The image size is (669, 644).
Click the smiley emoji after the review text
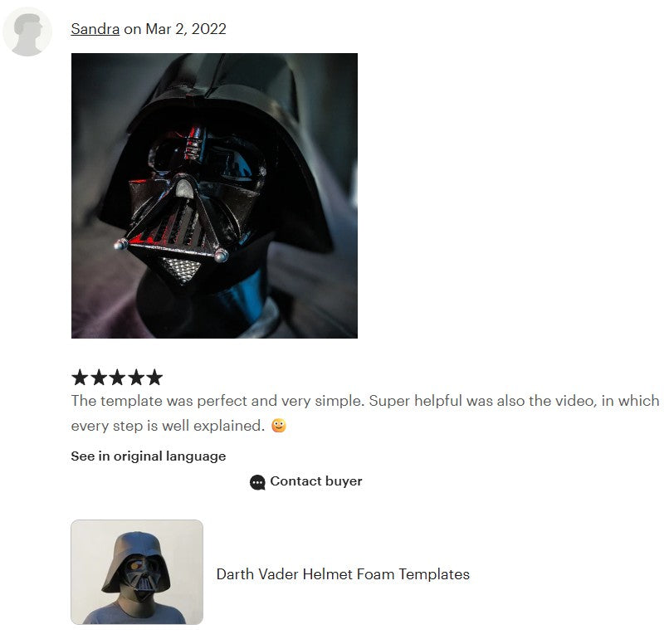point(279,426)
